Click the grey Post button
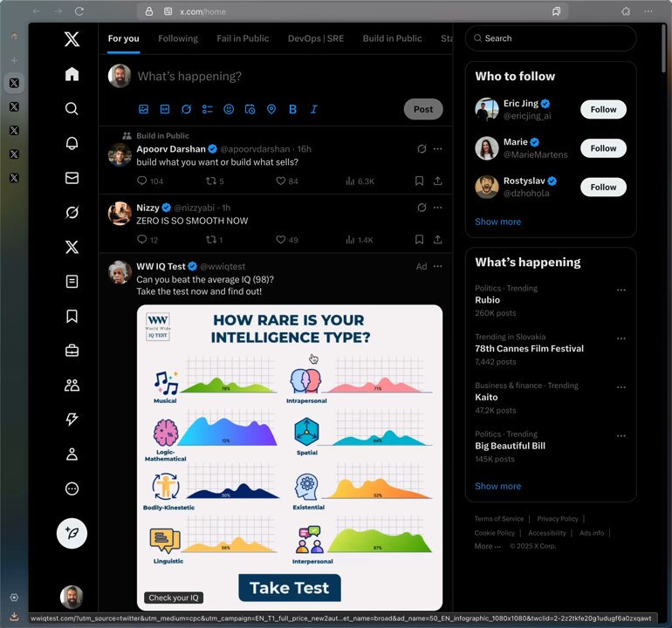Screen dimensions: 672x628 coord(423,109)
